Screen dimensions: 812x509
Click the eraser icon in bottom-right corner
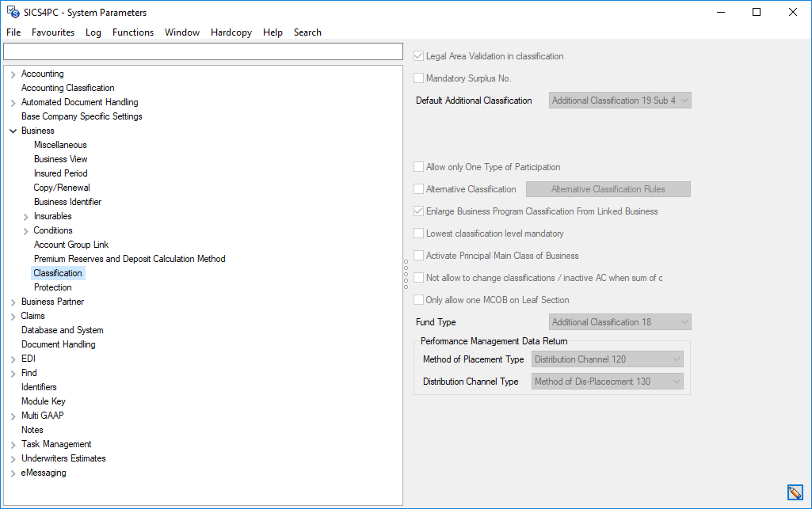point(795,492)
